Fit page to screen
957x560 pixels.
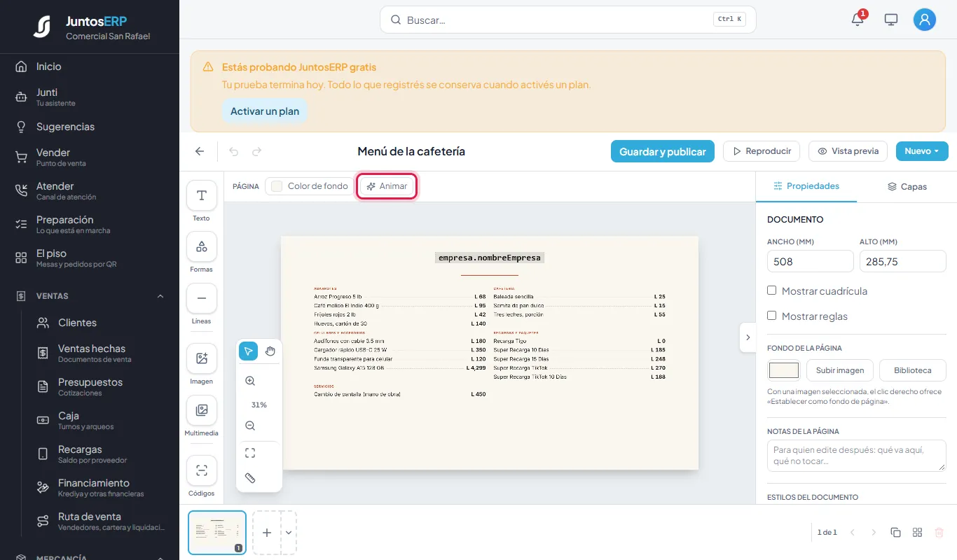[250, 453]
